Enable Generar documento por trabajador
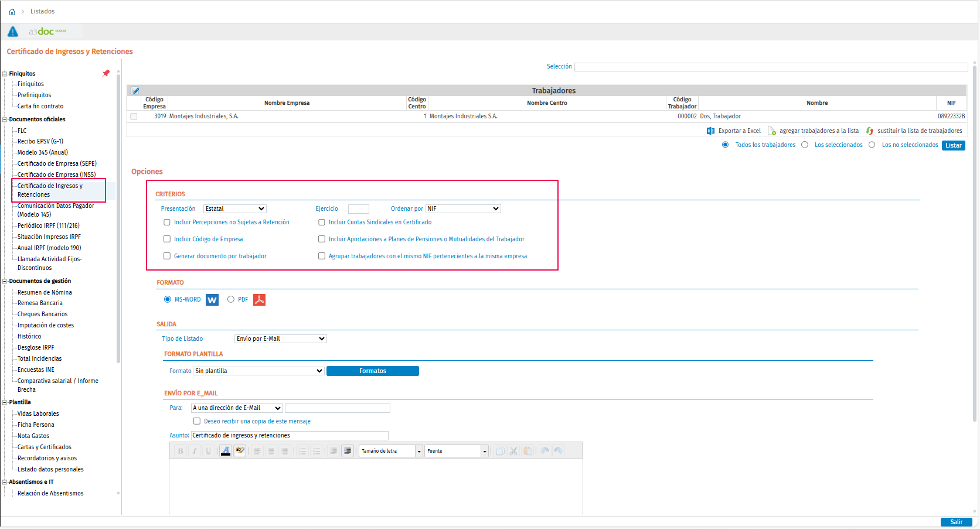 pos(167,257)
